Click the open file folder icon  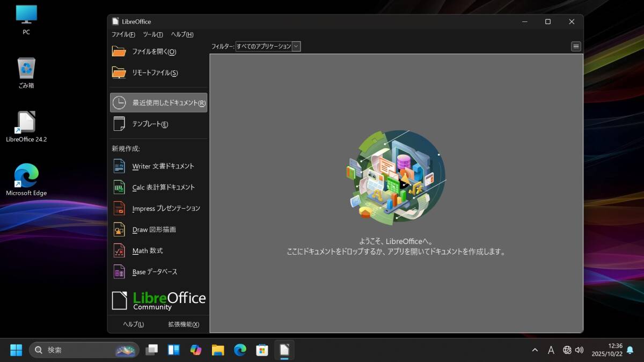coord(119,51)
